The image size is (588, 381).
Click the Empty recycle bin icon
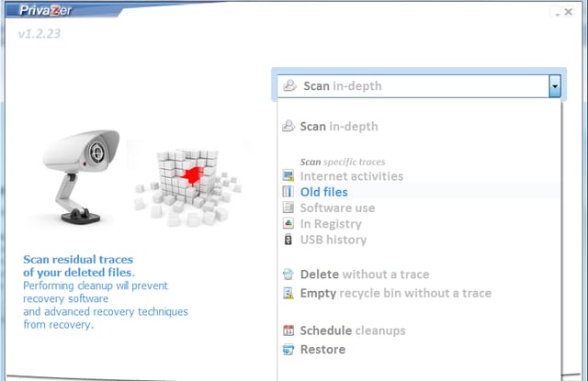pos(288,293)
